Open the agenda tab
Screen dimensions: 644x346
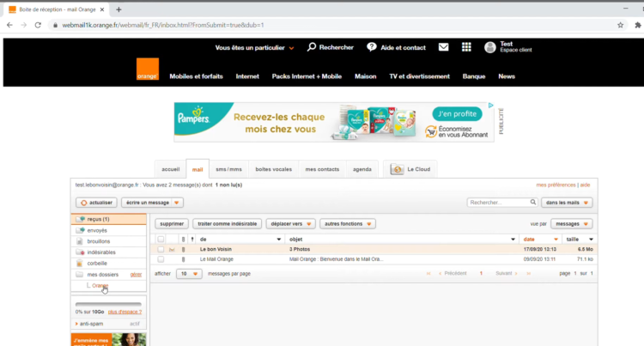[361, 169]
